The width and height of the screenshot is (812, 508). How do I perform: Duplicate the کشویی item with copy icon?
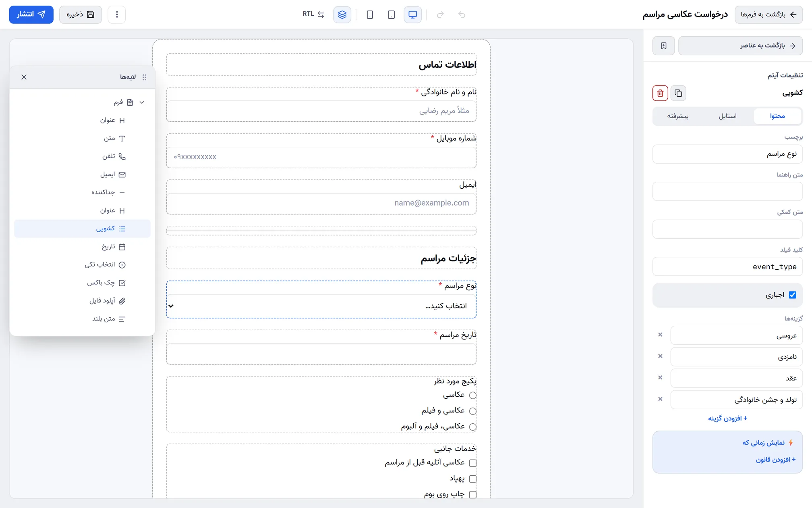click(x=678, y=93)
